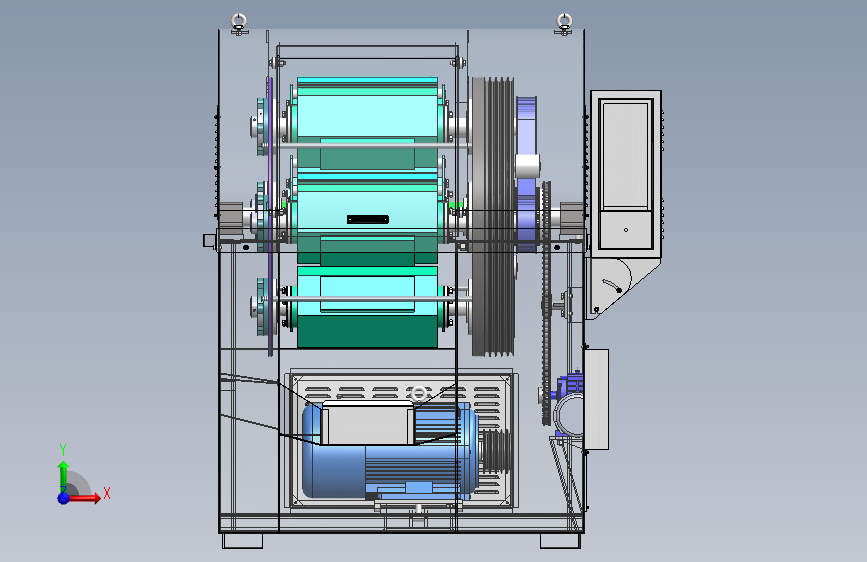Select the gray side cover near reducer

click(x=596, y=399)
